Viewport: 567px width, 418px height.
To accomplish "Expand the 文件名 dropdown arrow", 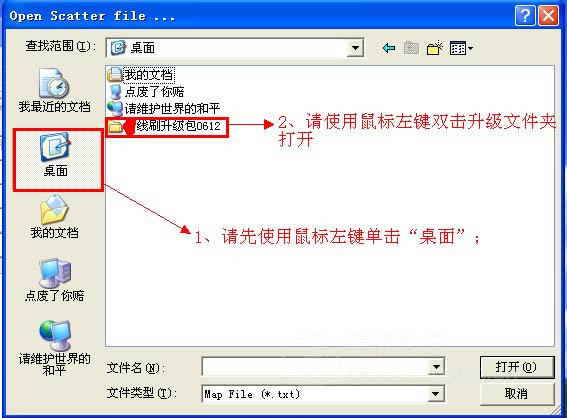I will click(436, 367).
